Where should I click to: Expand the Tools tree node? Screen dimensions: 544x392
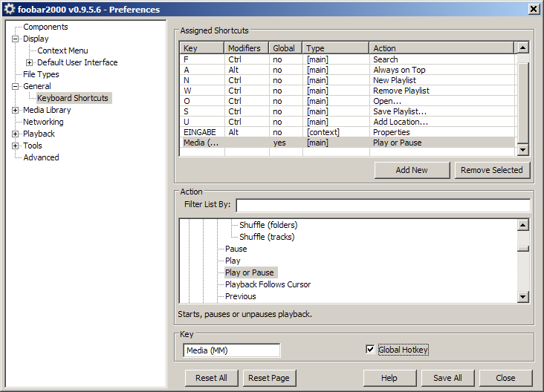tap(16, 146)
